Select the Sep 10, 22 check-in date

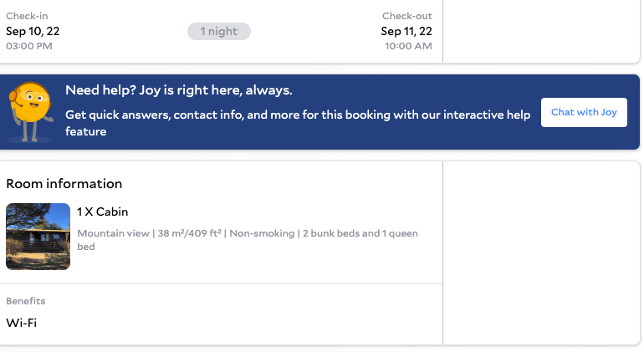point(33,31)
